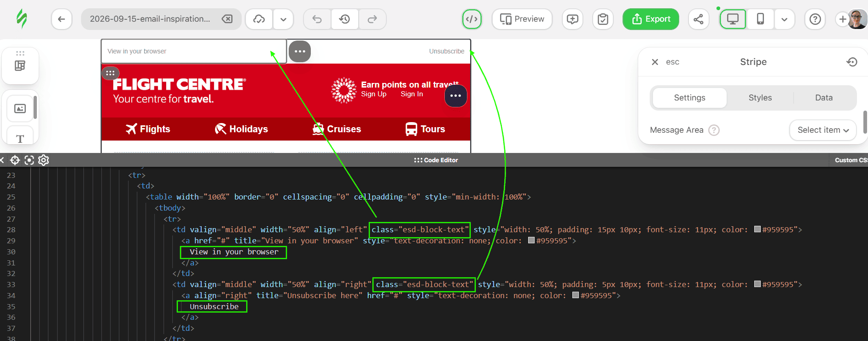Switch to the Data tab

pos(824,98)
